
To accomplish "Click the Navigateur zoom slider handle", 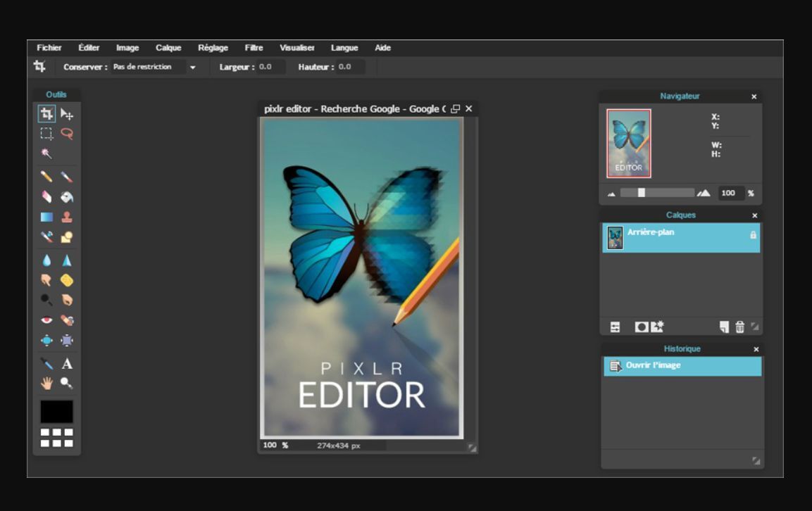I will point(641,193).
